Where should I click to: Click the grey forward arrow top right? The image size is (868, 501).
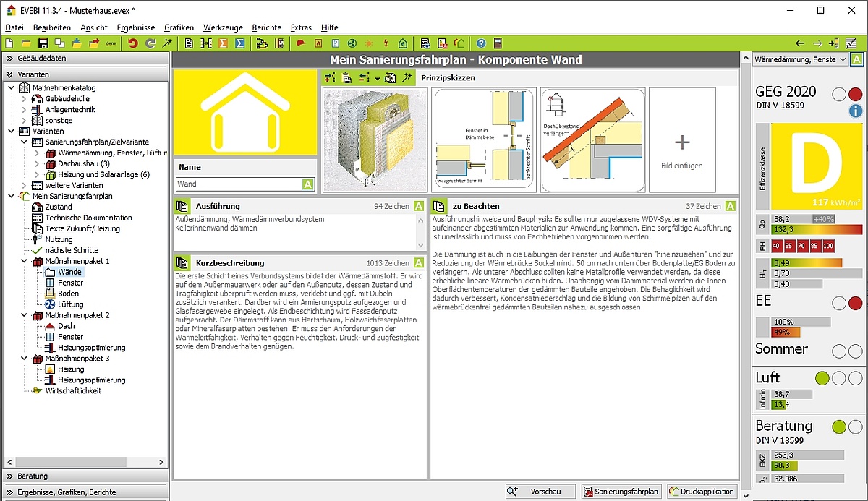coord(817,43)
